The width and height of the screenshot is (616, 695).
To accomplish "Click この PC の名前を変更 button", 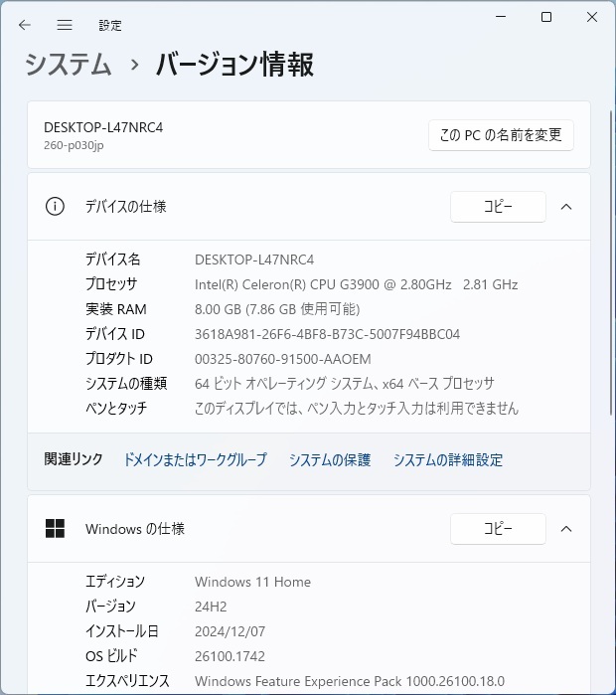I will point(501,135).
